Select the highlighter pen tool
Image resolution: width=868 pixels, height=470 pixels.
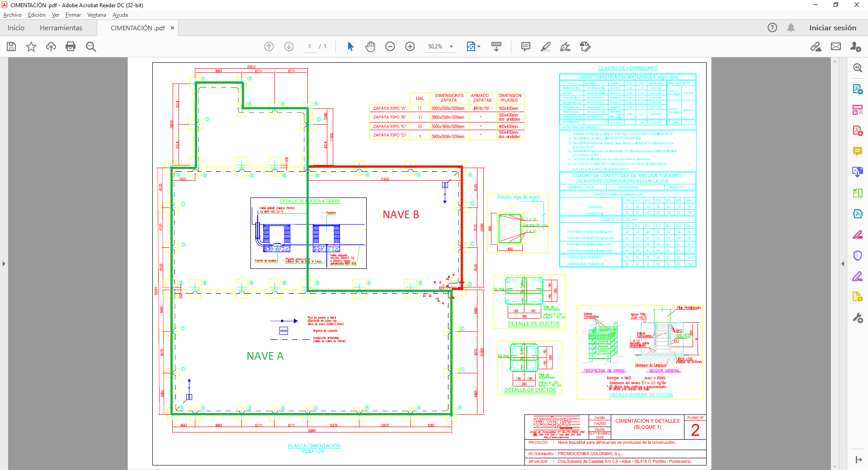[x=546, y=47]
